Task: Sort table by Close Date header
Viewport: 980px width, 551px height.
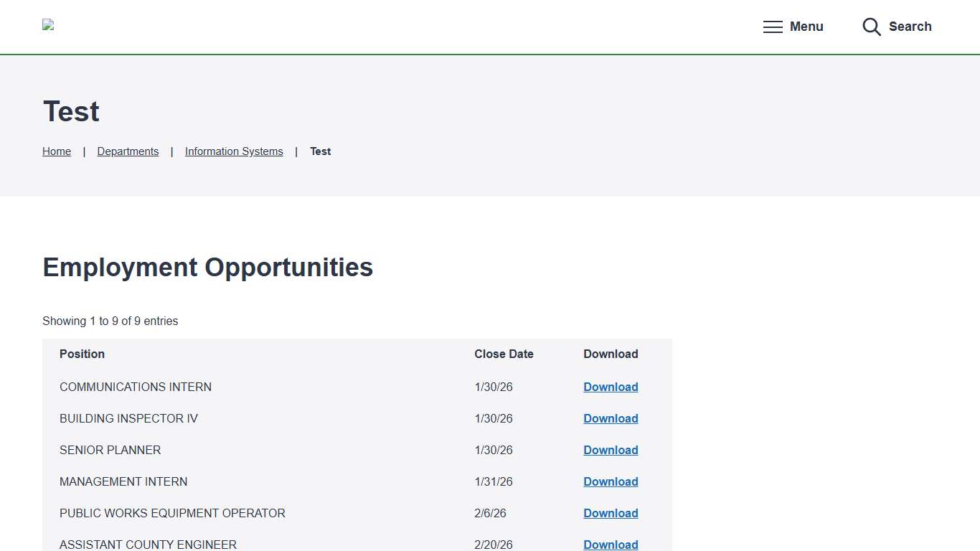Action: (504, 354)
